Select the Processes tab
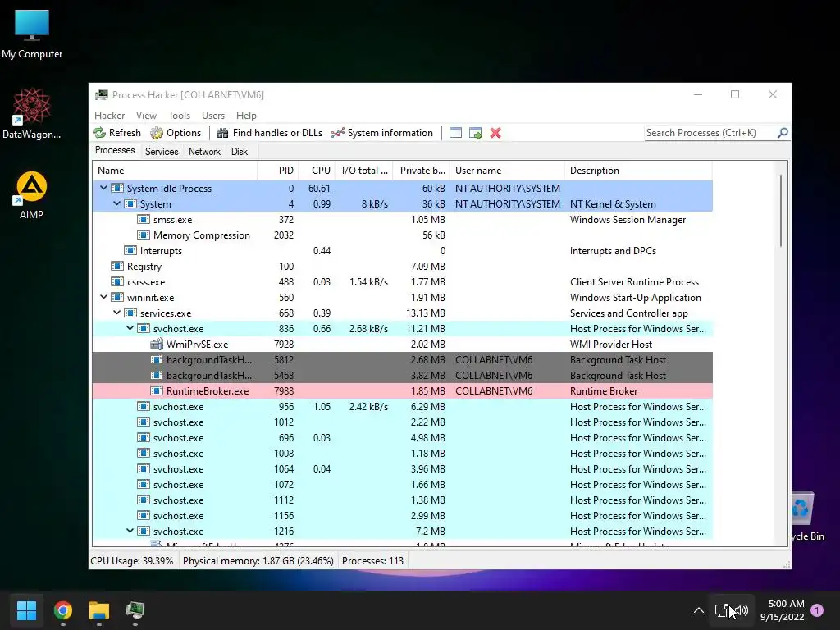The height and width of the screenshot is (630, 840). click(x=115, y=151)
